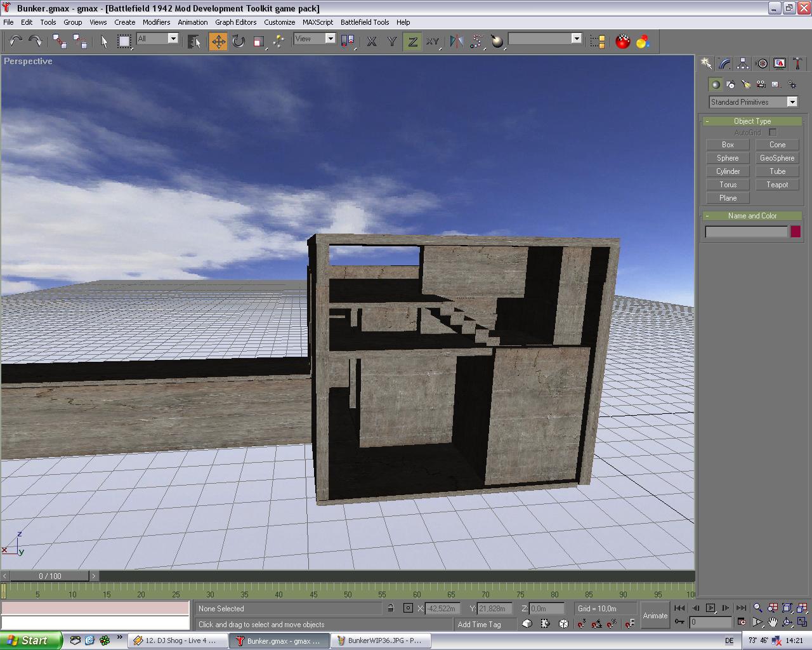Click the Undo arrow icon
Viewport: 812px width, 650px height.
click(15, 41)
